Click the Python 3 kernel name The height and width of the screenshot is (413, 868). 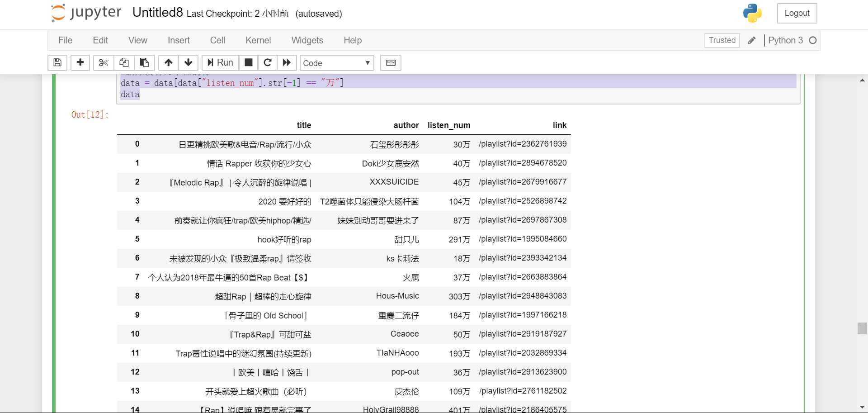tap(785, 40)
